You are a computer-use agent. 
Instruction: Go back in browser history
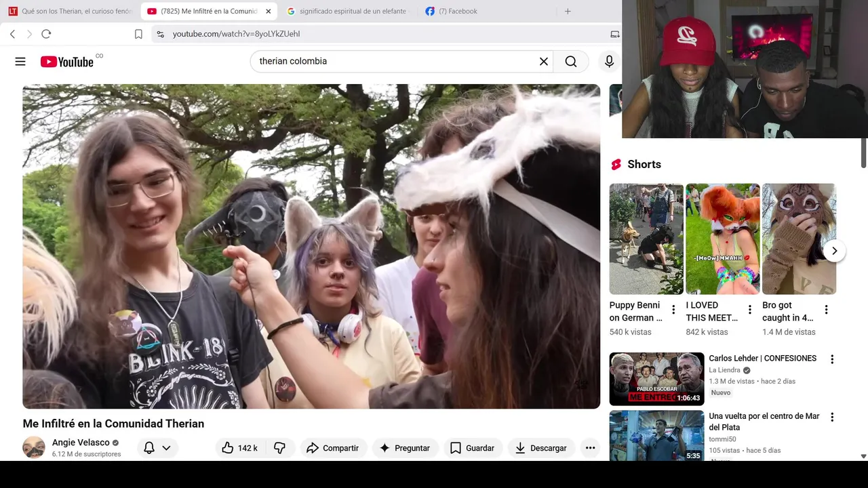click(x=12, y=34)
